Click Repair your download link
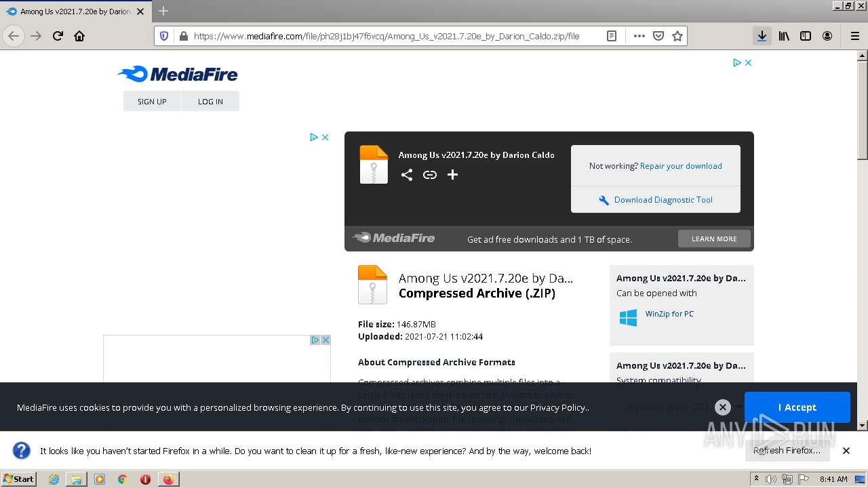The height and width of the screenshot is (488, 868). coord(681,165)
